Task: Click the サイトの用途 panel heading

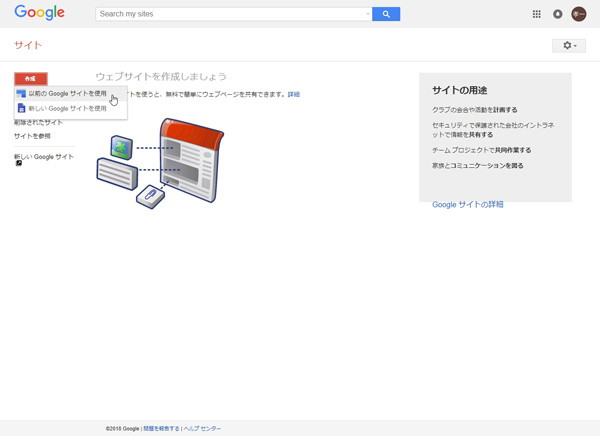Action: [x=460, y=90]
